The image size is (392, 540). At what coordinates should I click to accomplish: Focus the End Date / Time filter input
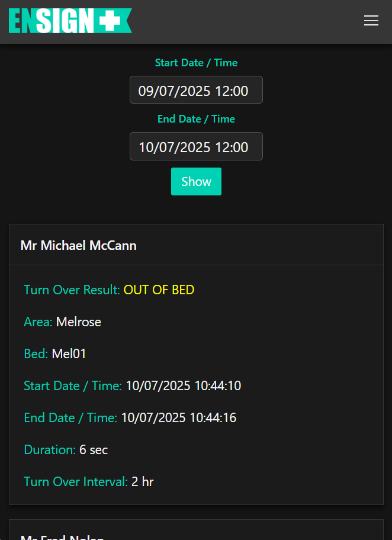tap(196, 146)
